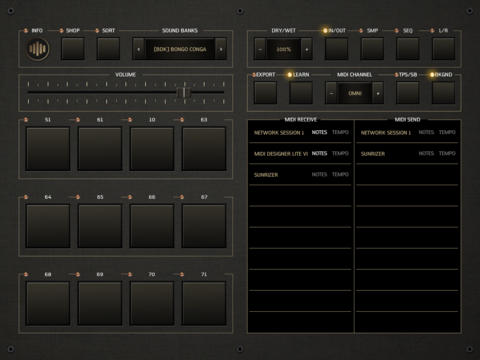This screenshot has height=360, width=480.
Task: Click the volume slider handle
Action: pos(184,92)
